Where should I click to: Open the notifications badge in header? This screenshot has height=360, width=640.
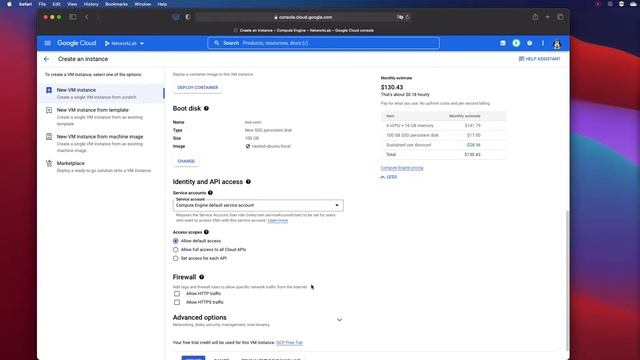pyautogui.click(x=516, y=43)
